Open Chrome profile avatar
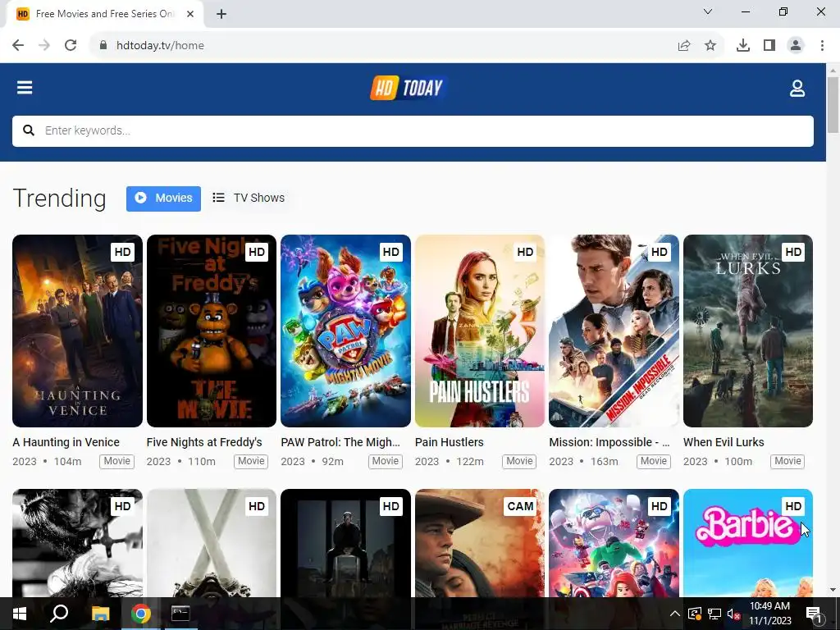Viewport: 840px width, 630px height. tap(796, 46)
